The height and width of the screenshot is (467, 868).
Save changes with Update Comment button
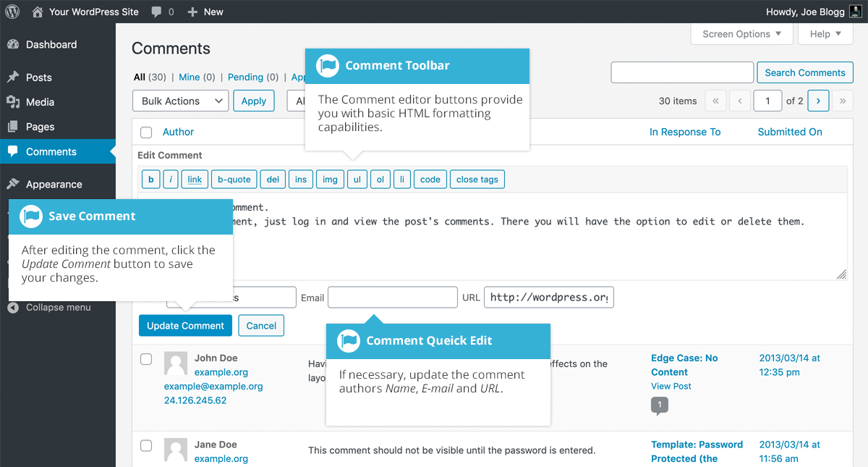tap(186, 326)
